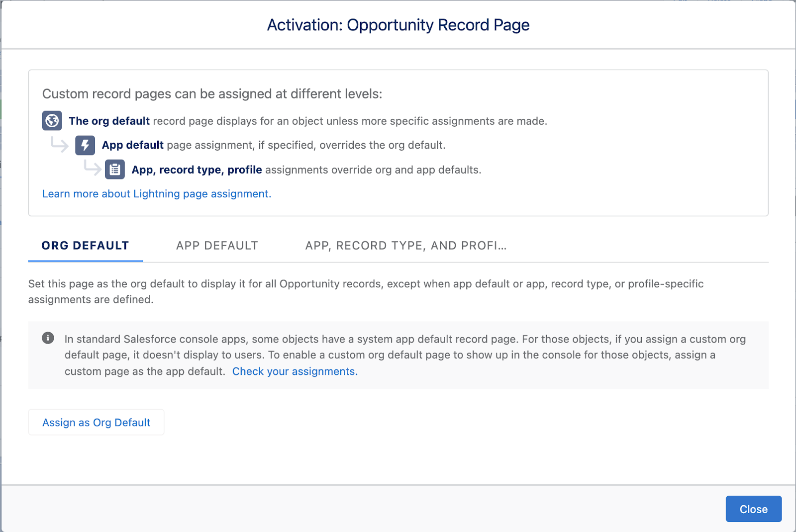Click the 'App, record type, profile' bold text
The width and height of the screenshot is (796, 532).
tap(197, 170)
